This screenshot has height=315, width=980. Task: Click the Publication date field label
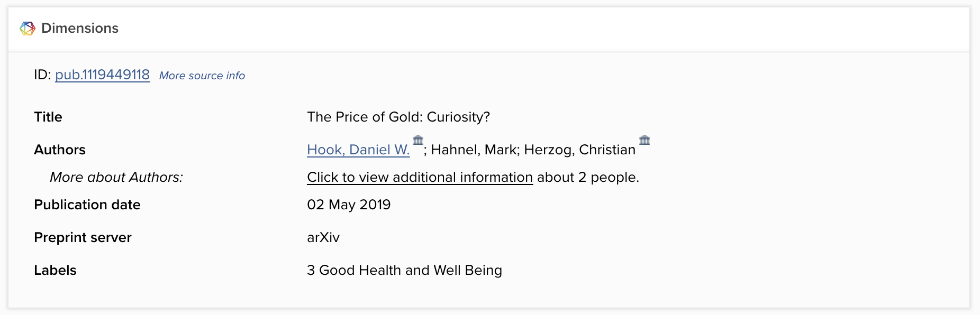tap(87, 205)
